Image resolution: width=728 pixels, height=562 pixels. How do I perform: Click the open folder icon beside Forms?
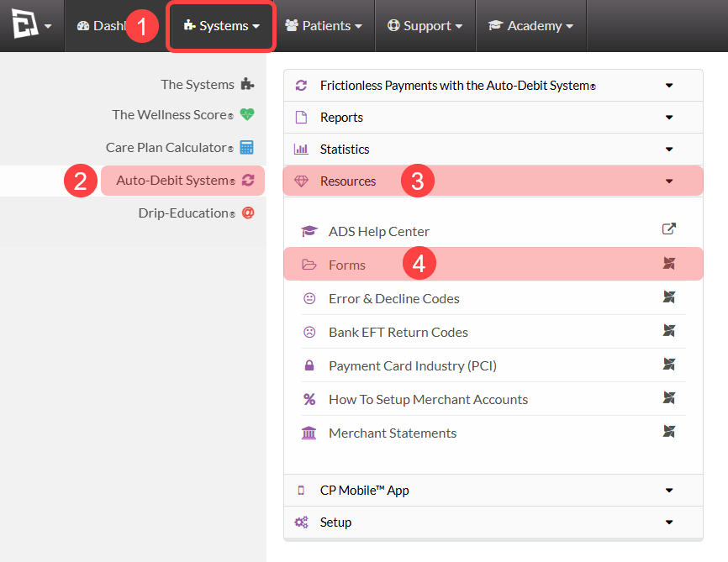[x=309, y=265]
